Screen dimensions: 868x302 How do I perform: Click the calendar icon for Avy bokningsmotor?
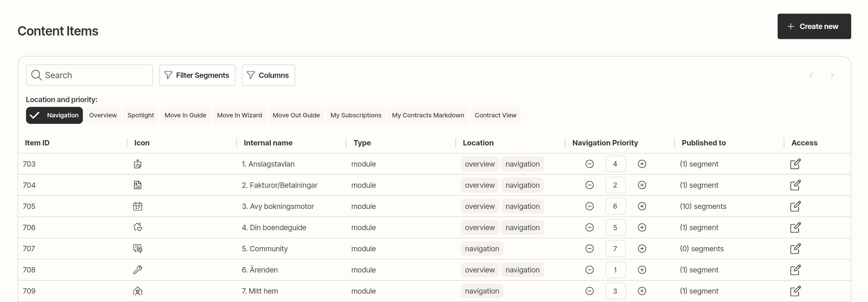pyautogui.click(x=137, y=206)
